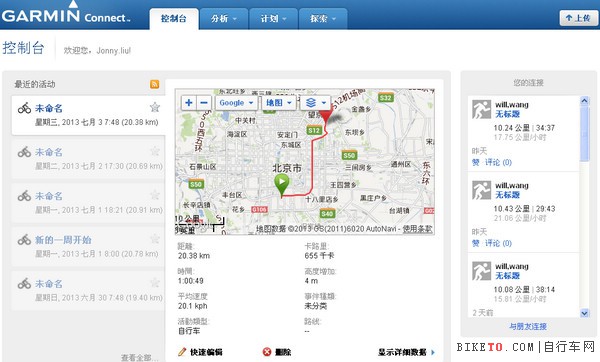Click bicycle icon of the 20.69 km activity

point(24,152)
